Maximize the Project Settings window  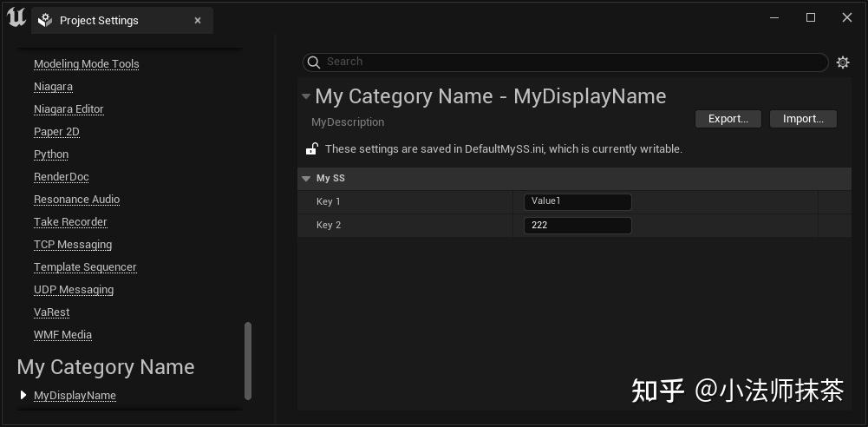(x=811, y=17)
